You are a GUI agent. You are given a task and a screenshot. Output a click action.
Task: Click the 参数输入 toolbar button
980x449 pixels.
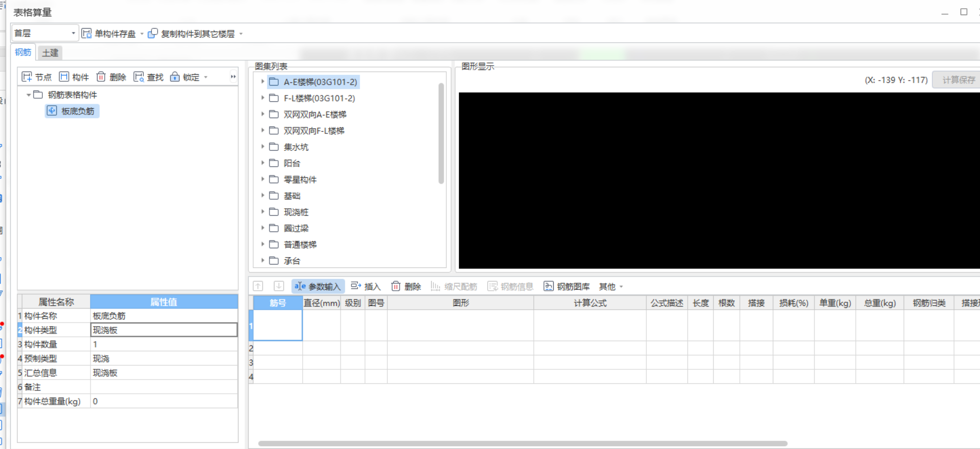pos(318,286)
